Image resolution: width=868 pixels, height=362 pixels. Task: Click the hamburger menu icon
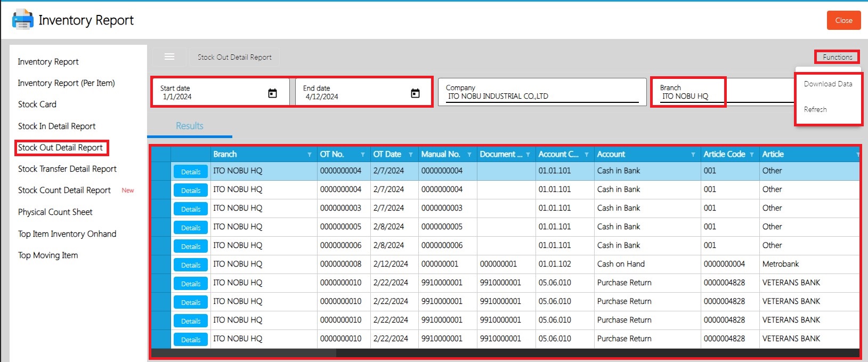pyautogui.click(x=169, y=57)
